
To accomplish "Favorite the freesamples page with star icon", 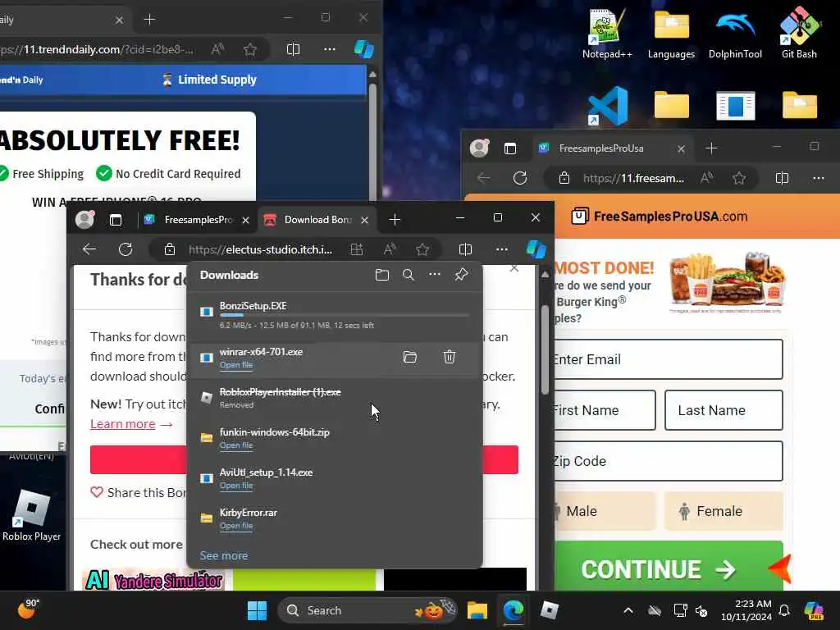I will 739,178.
